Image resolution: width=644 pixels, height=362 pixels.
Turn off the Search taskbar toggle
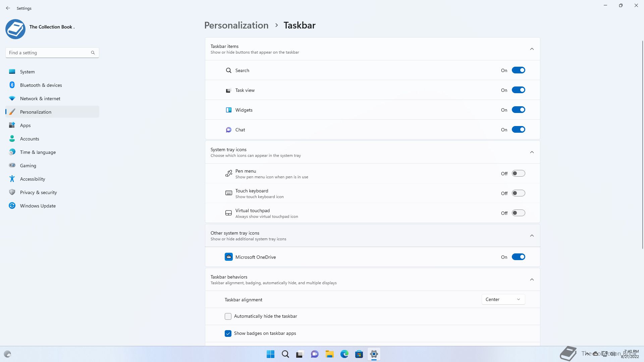pyautogui.click(x=519, y=70)
